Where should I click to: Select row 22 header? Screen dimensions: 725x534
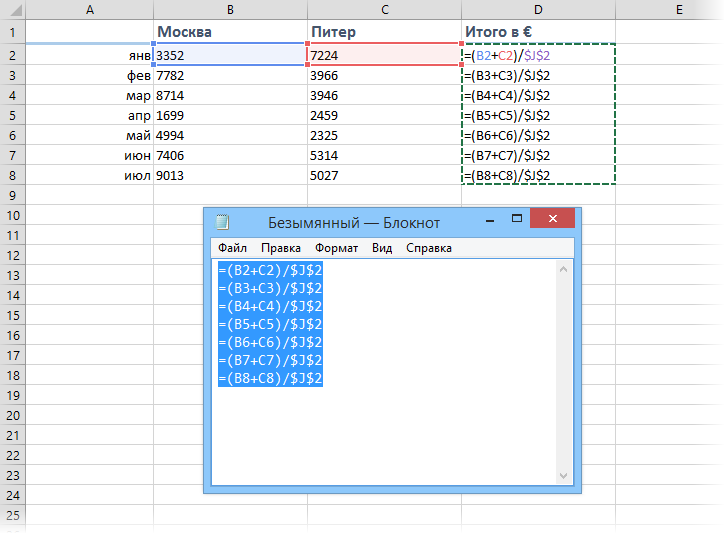12,455
